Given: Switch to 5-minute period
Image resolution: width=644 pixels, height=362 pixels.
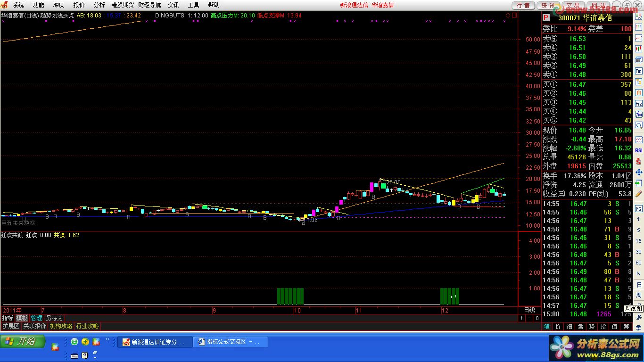Looking at the screenshot, I should coord(638,230).
